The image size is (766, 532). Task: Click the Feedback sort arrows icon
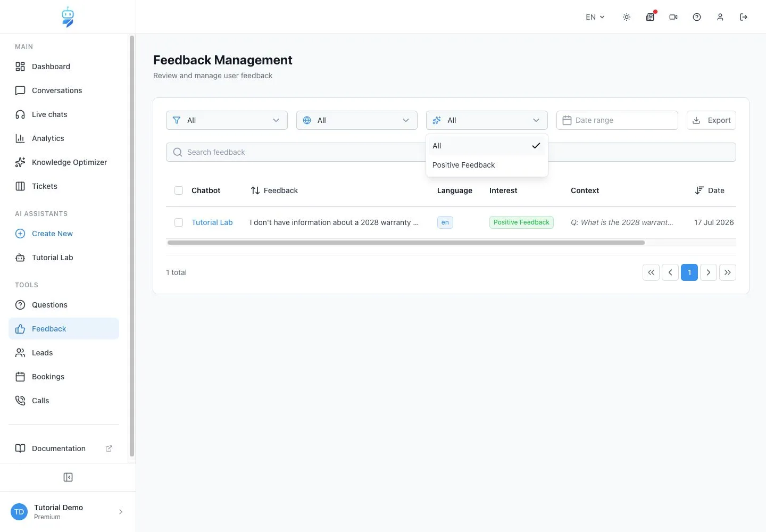click(x=255, y=190)
